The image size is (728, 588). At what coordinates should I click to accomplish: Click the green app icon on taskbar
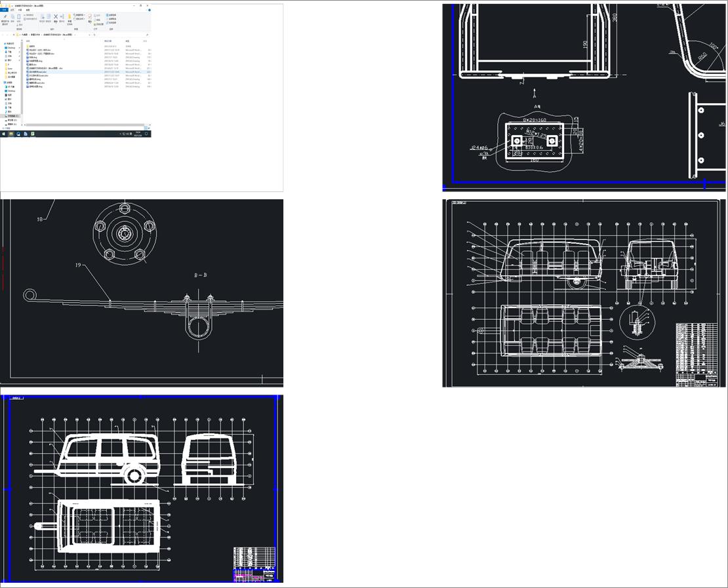[x=33, y=134]
